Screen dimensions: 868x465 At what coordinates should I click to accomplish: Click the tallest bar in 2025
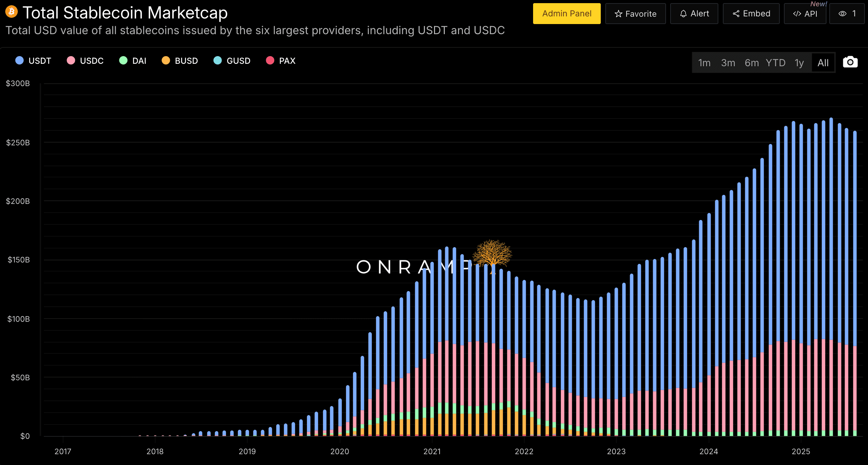pos(831,277)
